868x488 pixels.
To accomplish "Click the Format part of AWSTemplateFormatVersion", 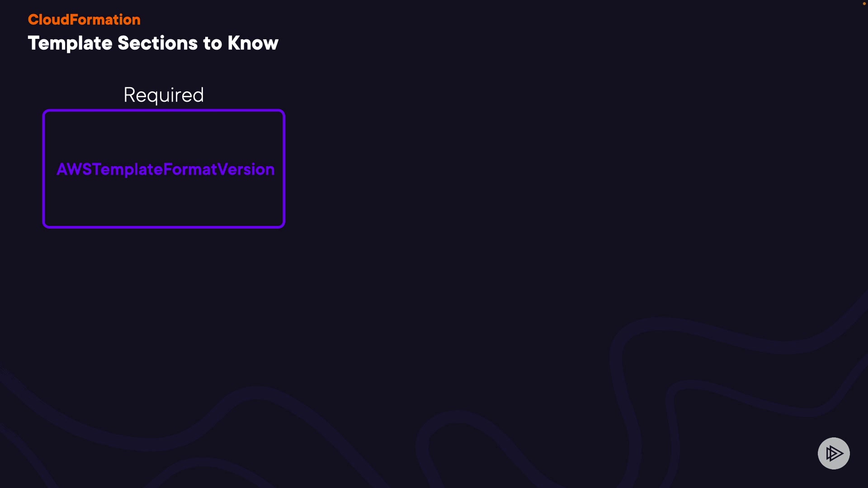I will [x=190, y=169].
